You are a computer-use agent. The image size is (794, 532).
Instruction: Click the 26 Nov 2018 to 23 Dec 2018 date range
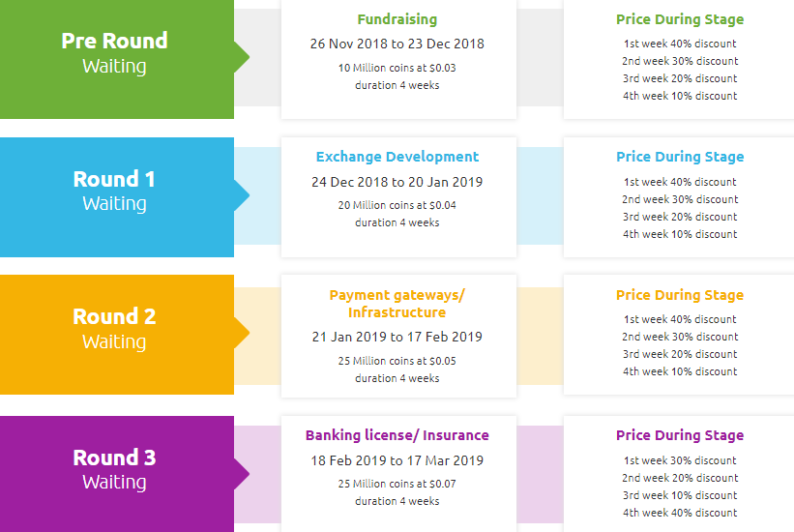pyautogui.click(x=397, y=44)
